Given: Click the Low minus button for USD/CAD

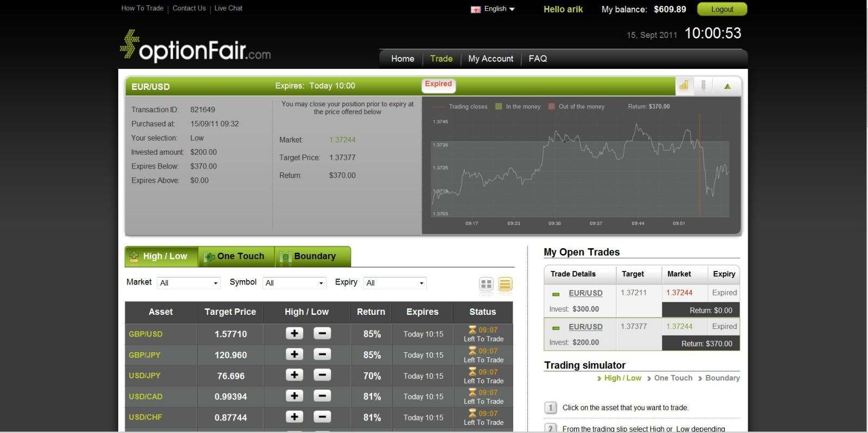Looking at the screenshot, I should click(x=322, y=396).
